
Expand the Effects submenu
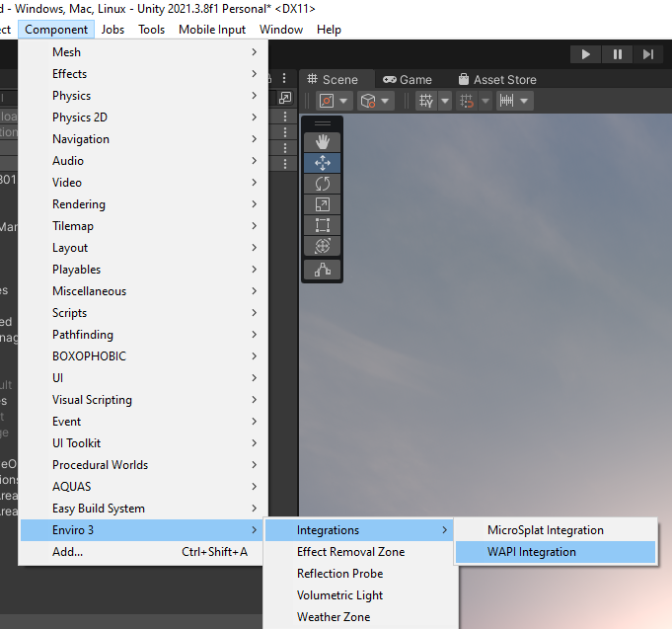(x=143, y=74)
